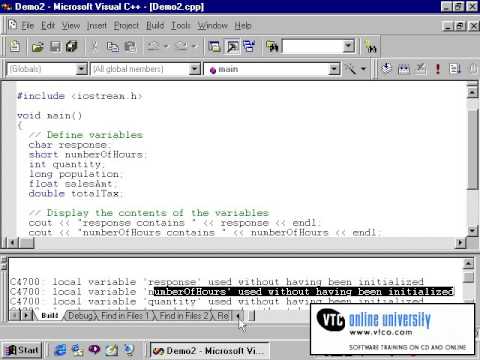Open the WizardBar actions dropdown arrow
Screen dimensions: 480x360
(x=364, y=69)
